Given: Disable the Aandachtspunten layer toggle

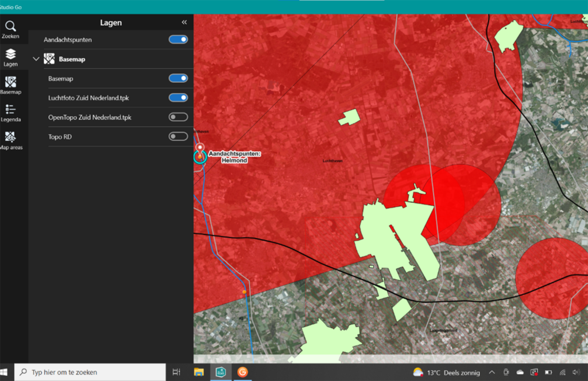Looking at the screenshot, I should [178, 40].
